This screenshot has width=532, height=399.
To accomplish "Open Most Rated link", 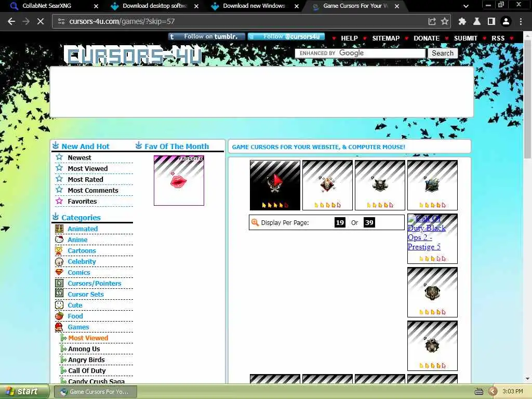I will (85, 179).
